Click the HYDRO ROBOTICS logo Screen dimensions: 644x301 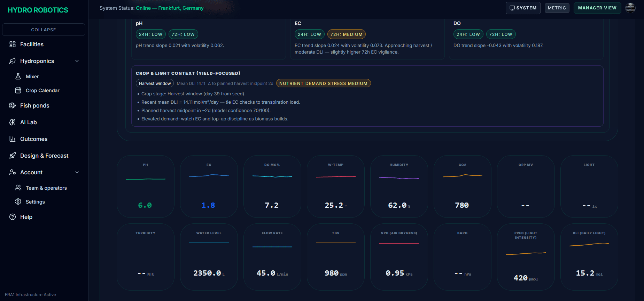[x=38, y=10]
